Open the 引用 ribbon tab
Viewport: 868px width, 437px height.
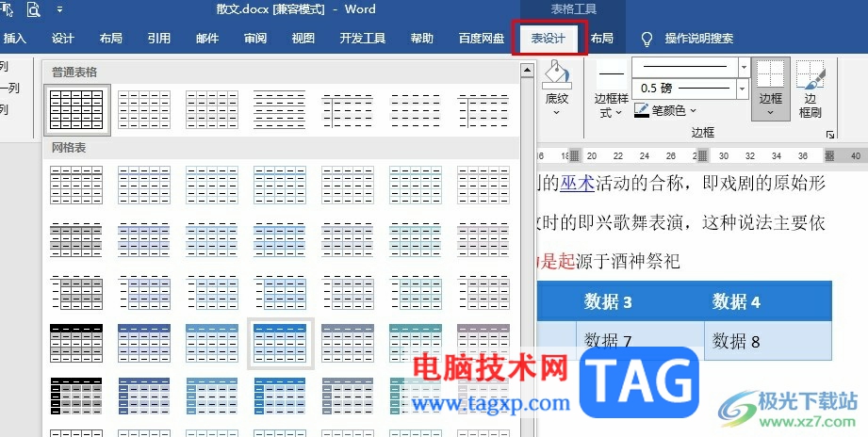(x=159, y=39)
